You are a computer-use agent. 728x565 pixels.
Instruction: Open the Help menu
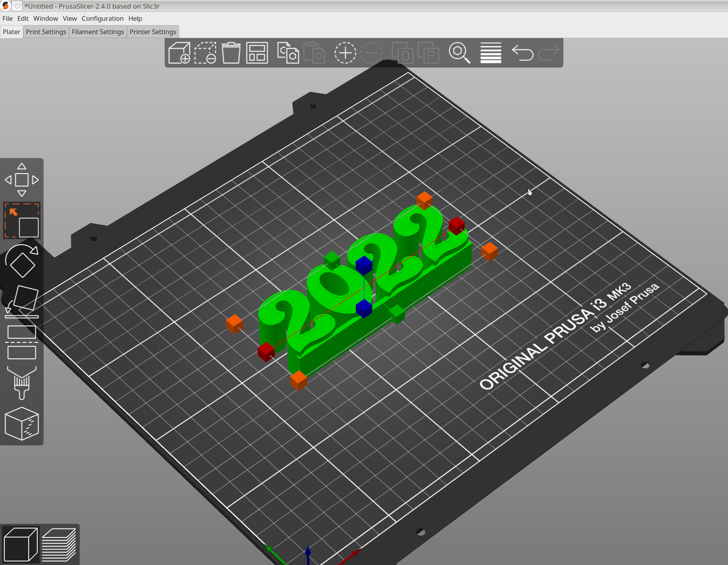(x=135, y=18)
